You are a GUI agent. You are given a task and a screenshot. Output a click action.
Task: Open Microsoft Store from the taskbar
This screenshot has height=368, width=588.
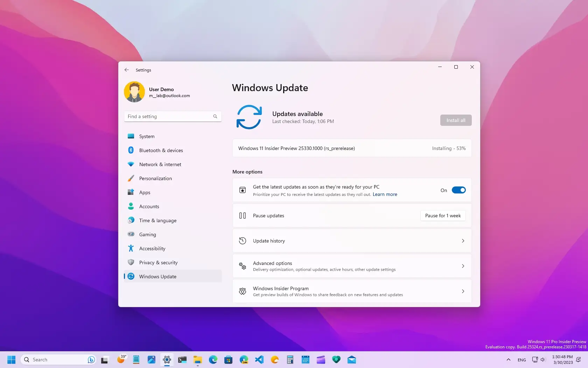pos(229,360)
